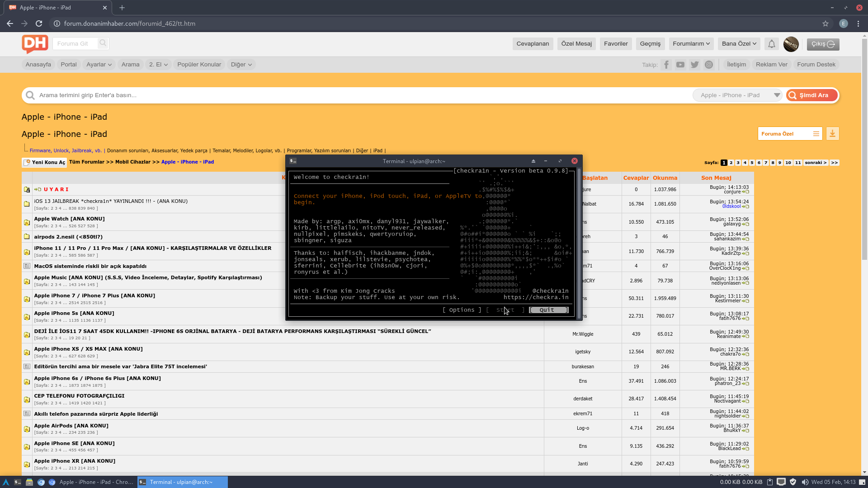Open Özel Mesaj
868x488 pixels.
(x=576, y=44)
